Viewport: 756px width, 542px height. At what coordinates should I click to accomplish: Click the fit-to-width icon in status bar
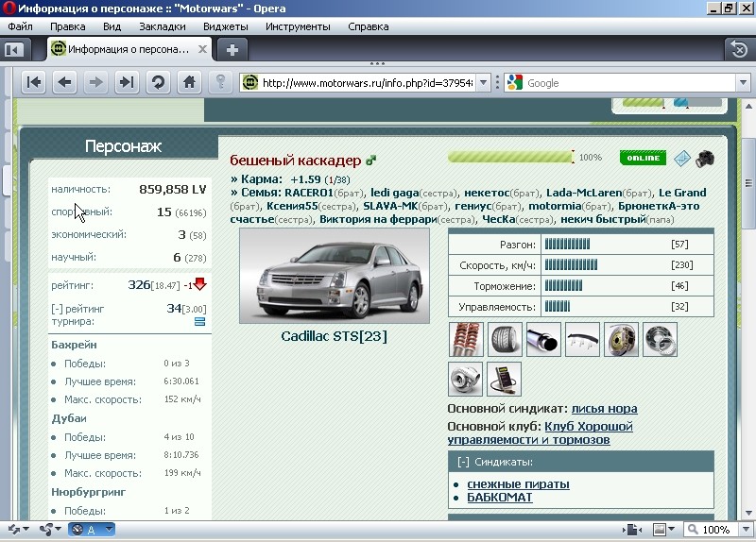[632, 530]
